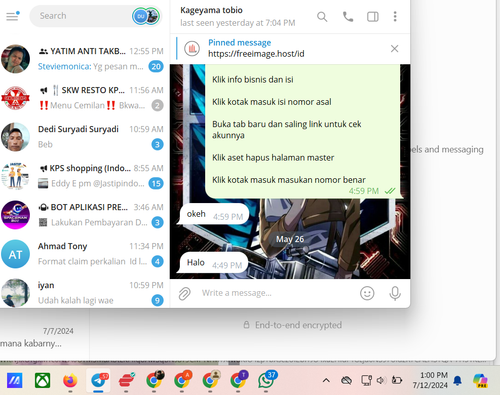Toggle the chat info side panel

pyautogui.click(x=372, y=16)
